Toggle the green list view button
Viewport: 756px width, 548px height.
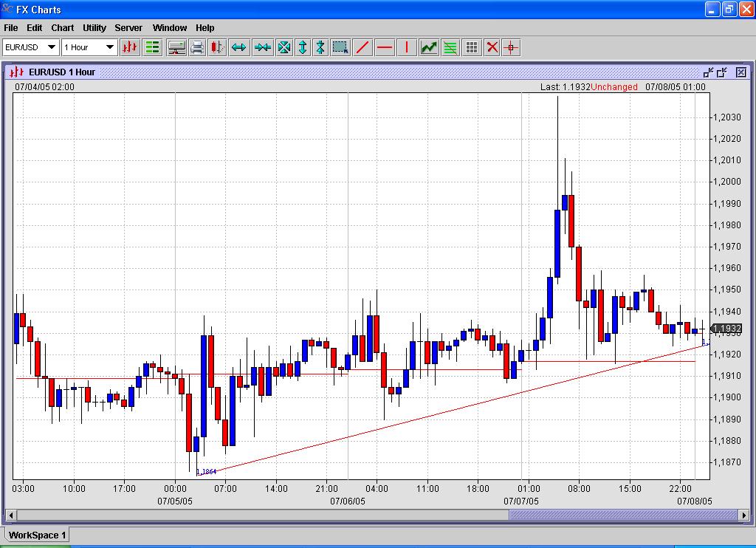pos(152,47)
